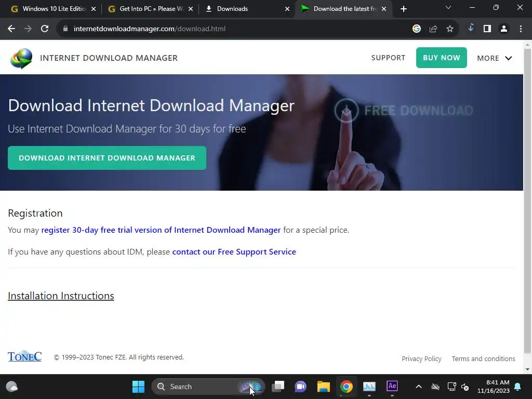The width and height of the screenshot is (532, 399).
Task: Click the padlock site info icon
Action: (65, 29)
